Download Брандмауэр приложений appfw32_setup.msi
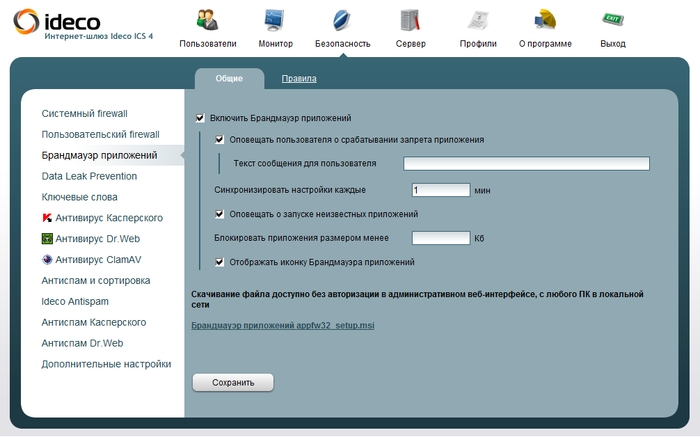The width and height of the screenshot is (700, 437). tap(282, 325)
